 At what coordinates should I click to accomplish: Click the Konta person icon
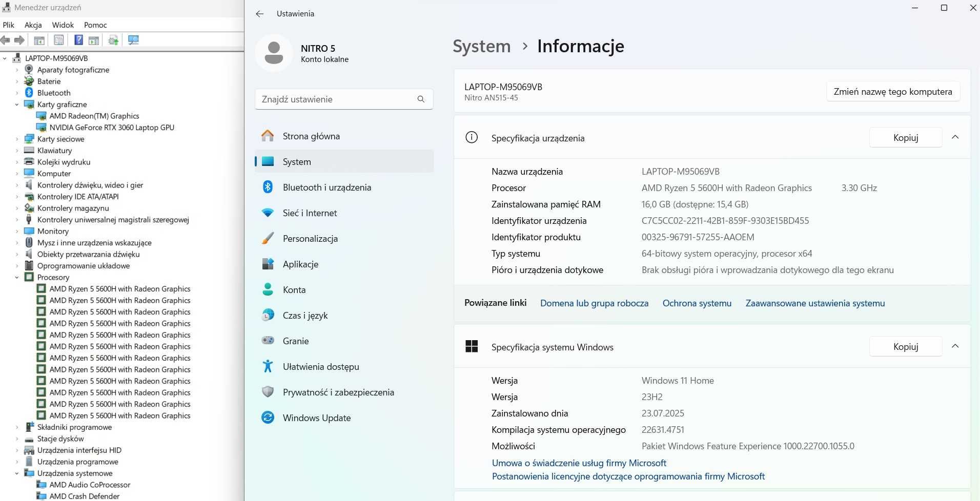268,289
